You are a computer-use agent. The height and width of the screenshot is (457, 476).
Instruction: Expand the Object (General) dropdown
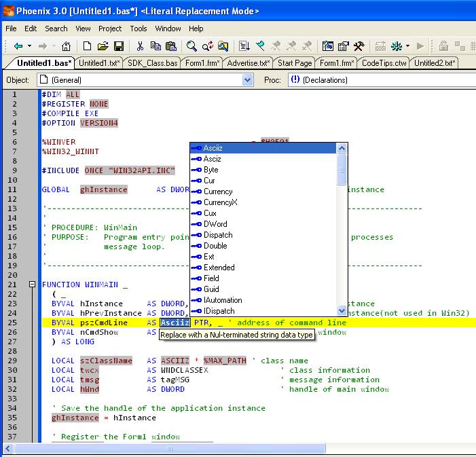pos(248,80)
